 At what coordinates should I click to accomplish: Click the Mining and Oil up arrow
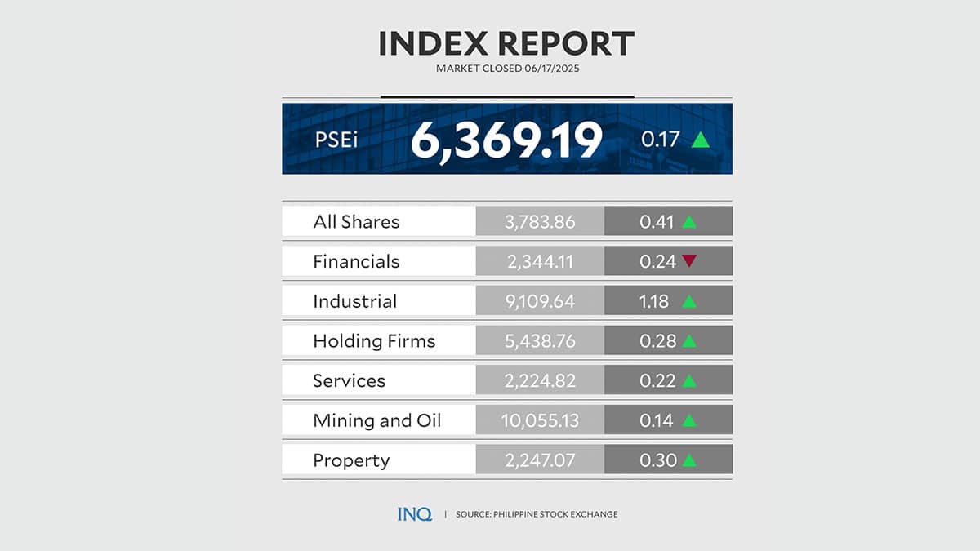point(688,421)
